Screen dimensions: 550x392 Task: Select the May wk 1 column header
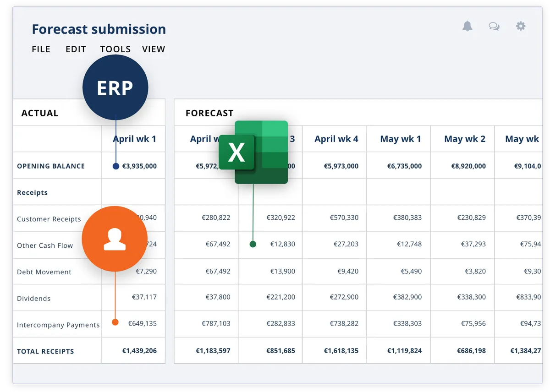pos(400,139)
